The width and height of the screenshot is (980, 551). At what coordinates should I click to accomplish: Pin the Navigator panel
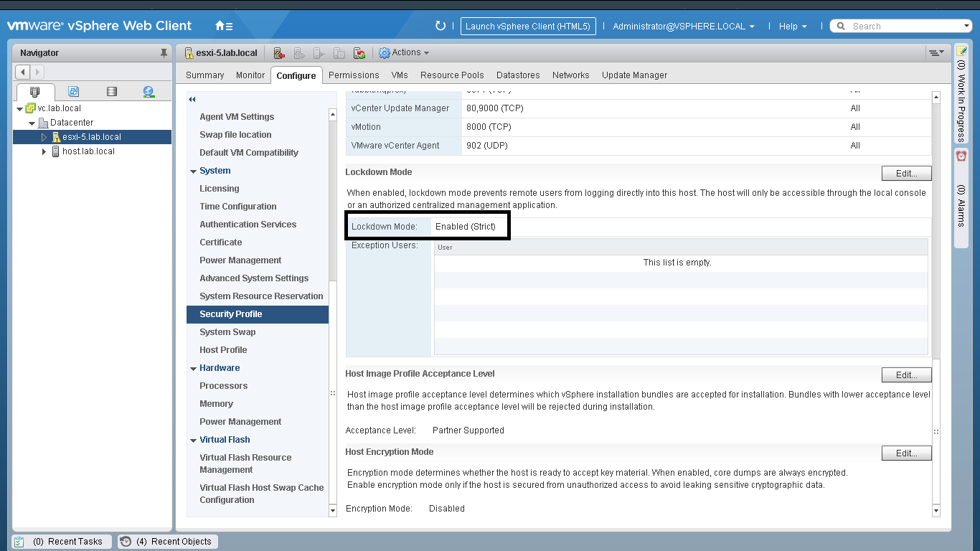(x=164, y=53)
